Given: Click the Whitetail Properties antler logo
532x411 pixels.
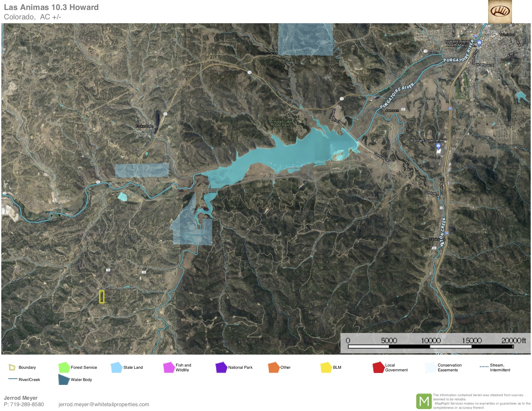Looking at the screenshot, I should 500,12.
